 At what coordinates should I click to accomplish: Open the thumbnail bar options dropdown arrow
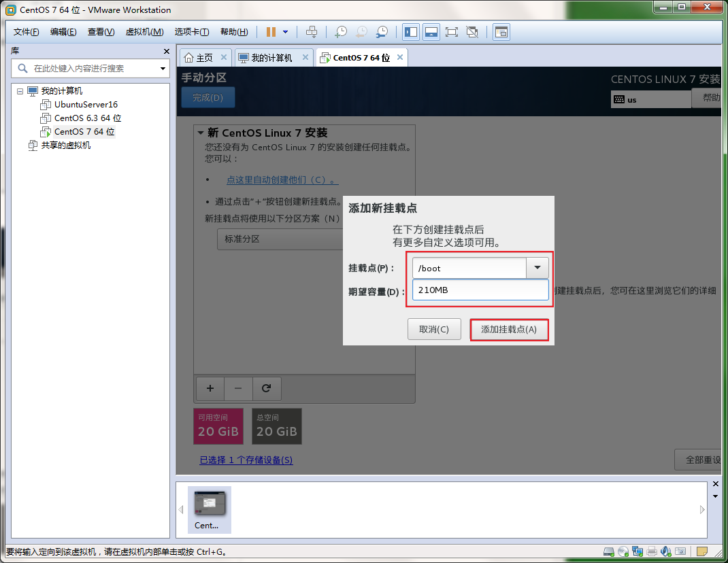coord(716,496)
